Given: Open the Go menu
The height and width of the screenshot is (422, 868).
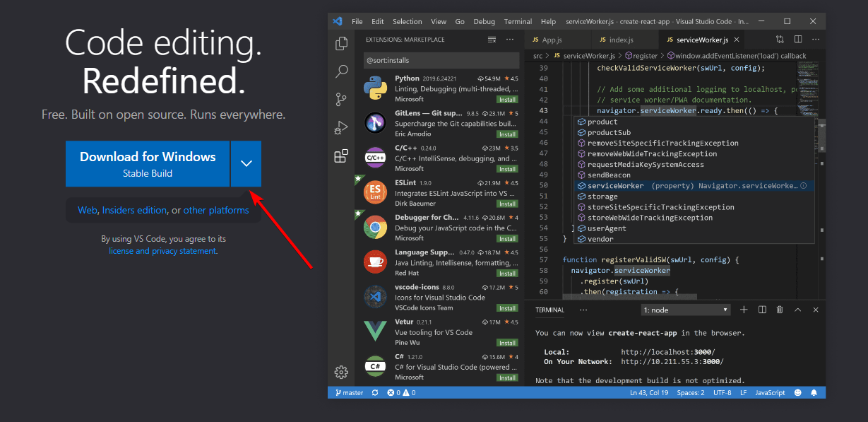Looking at the screenshot, I should click(x=460, y=22).
